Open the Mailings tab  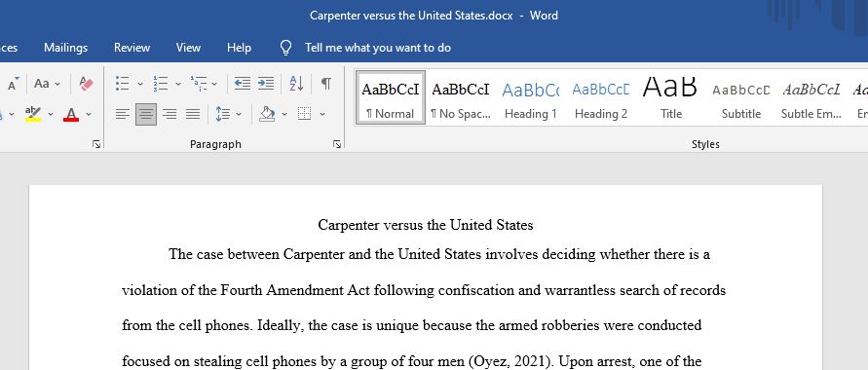pos(66,48)
